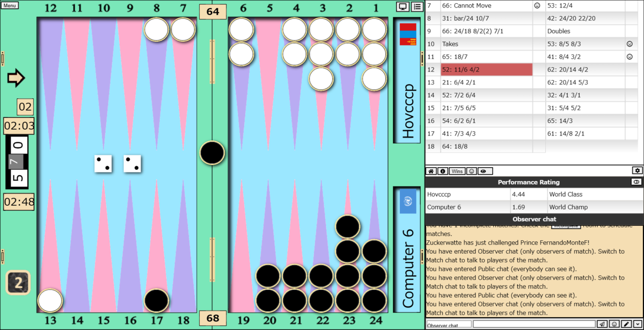Open the Menu in the top-left corner
Viewport: 644px width, 330px height.
click(x=9, y=5)
